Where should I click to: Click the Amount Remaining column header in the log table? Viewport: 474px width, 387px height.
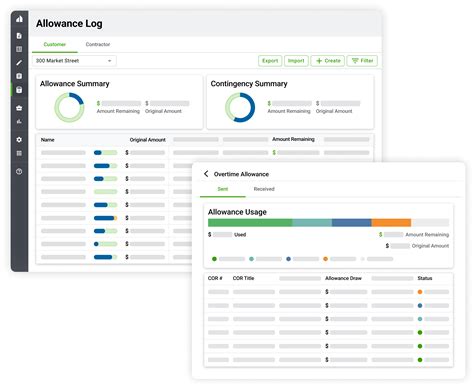(293, 139)
